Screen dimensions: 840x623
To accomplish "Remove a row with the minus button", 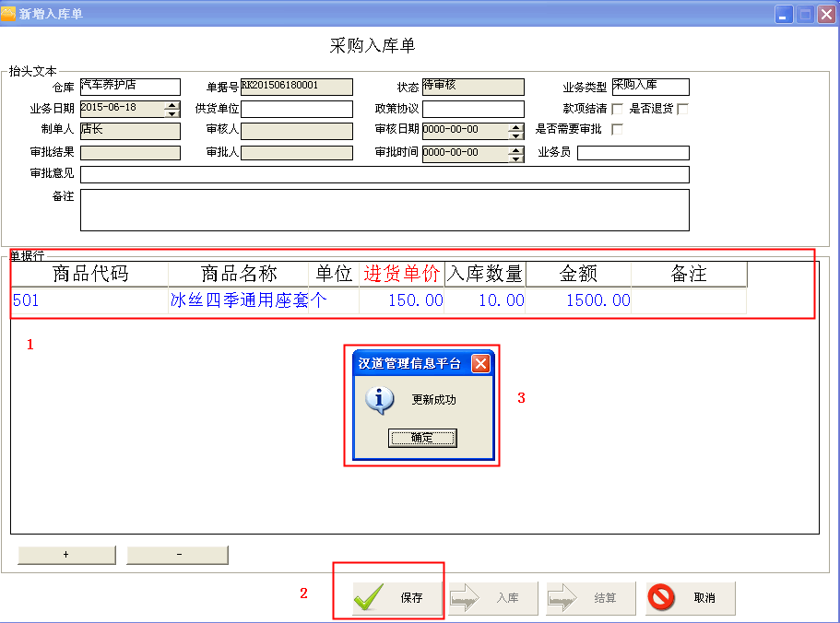I will coord(177,555).
